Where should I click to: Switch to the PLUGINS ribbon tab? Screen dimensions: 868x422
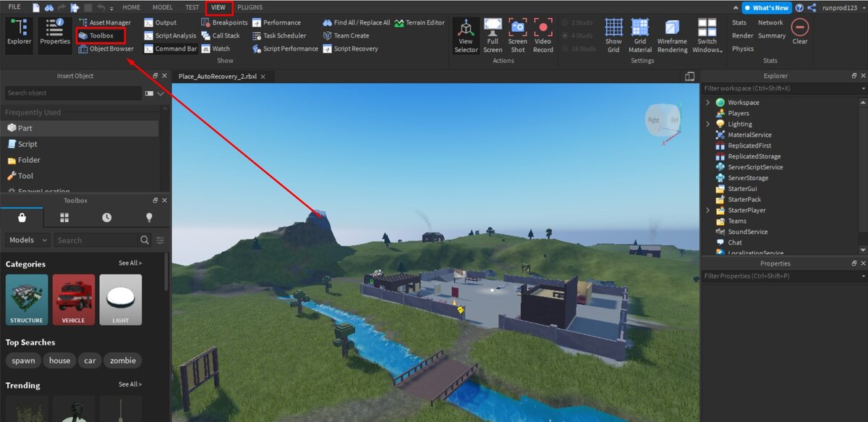[250, 7]
